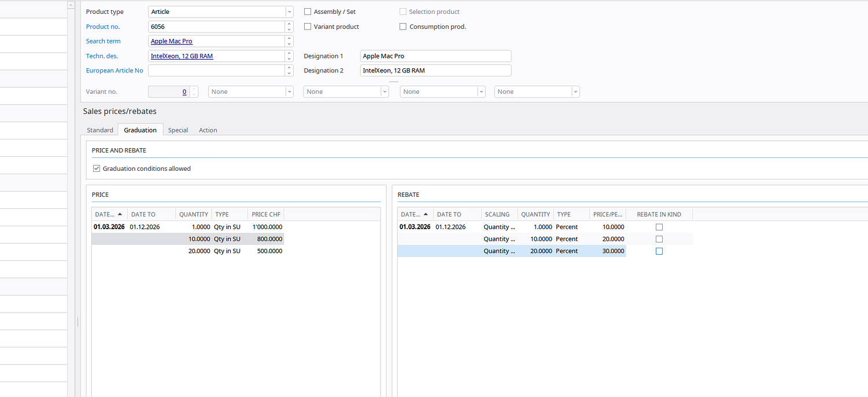Click into the Designation 1 text field

435,56
